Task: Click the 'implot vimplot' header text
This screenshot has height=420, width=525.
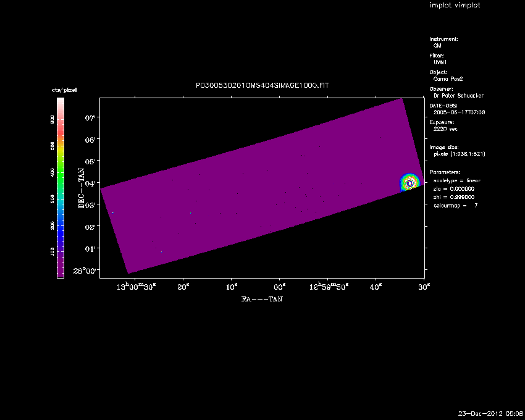Action: [x=455, y=6]
